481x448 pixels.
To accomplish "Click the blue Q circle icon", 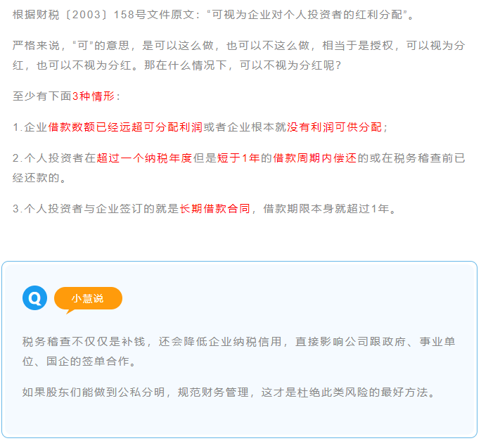I will (x=34, y=298).
